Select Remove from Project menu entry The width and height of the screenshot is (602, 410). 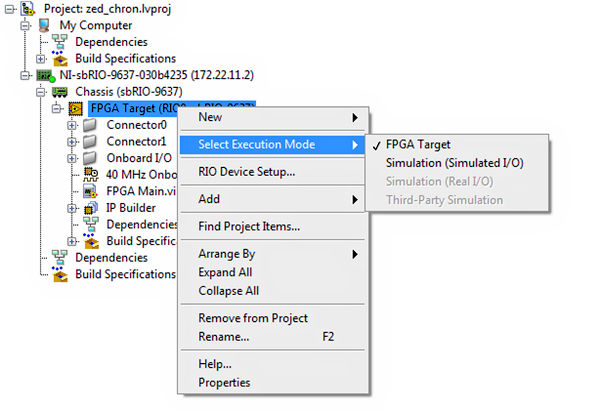(253, 318)
